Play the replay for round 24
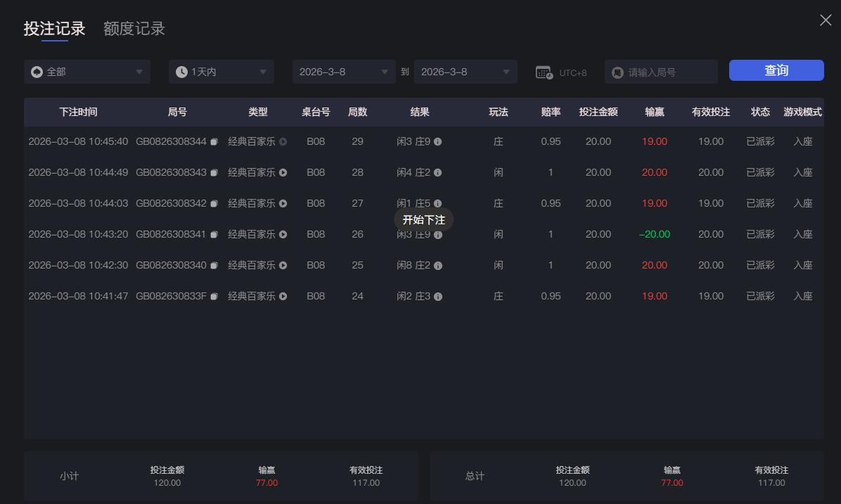 (x=283, y=296)
